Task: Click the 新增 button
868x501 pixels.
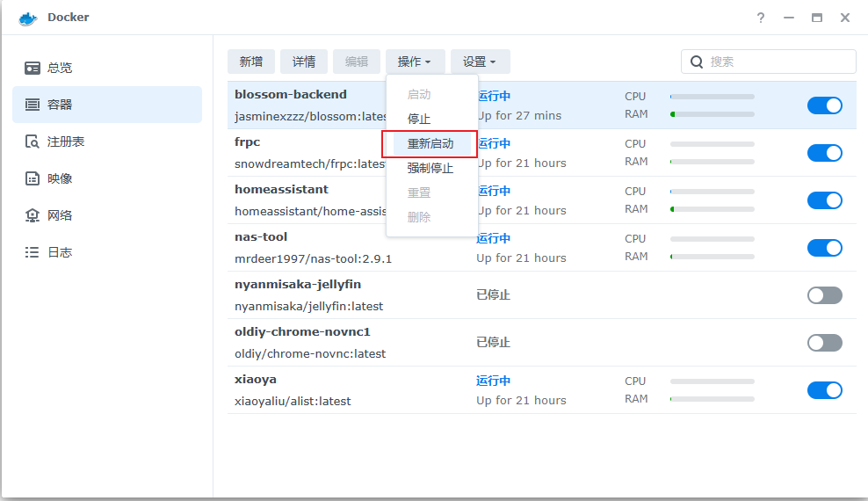Action: click(250, 62)
